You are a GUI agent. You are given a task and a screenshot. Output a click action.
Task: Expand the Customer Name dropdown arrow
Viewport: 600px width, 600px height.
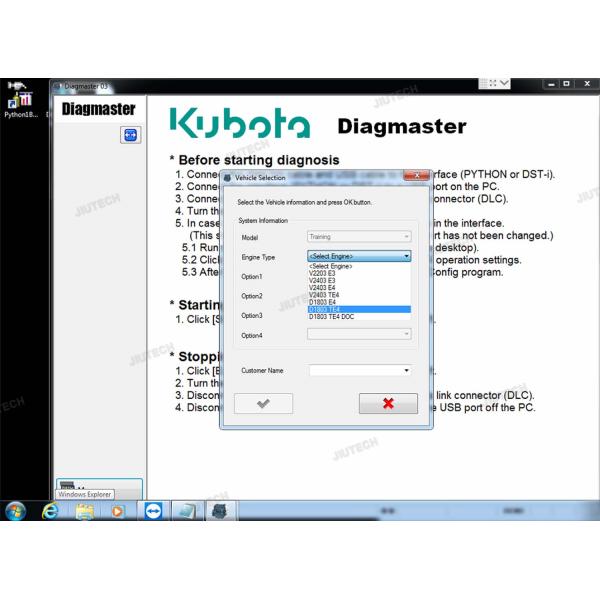coord(406,371)
